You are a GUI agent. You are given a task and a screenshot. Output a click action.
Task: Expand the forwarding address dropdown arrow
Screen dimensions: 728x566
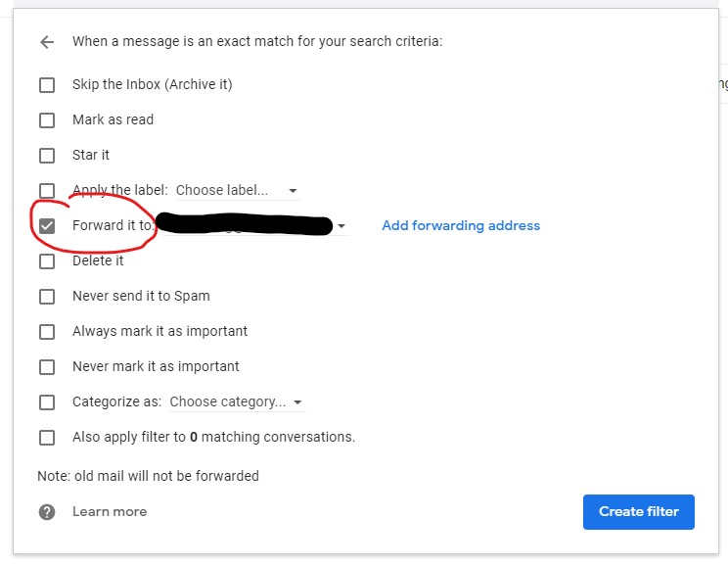coord(341,227)
